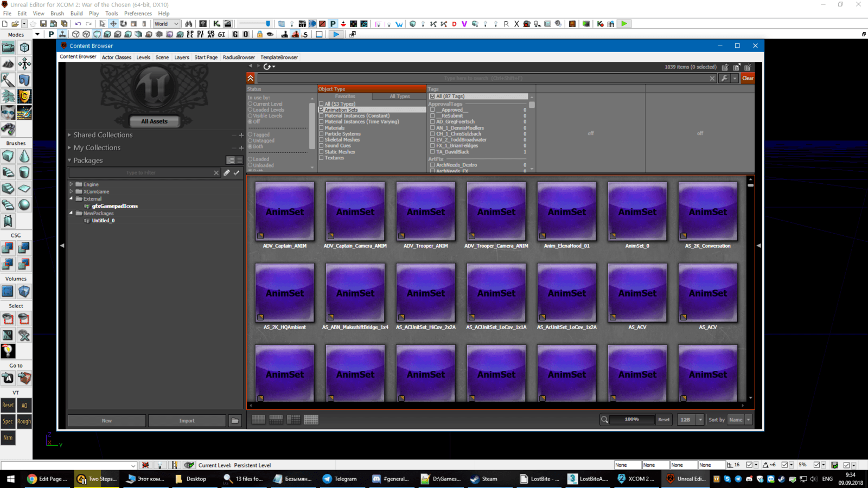
Task: Click the blue play icon in viewport toolbar
Action: coord(336,34)
